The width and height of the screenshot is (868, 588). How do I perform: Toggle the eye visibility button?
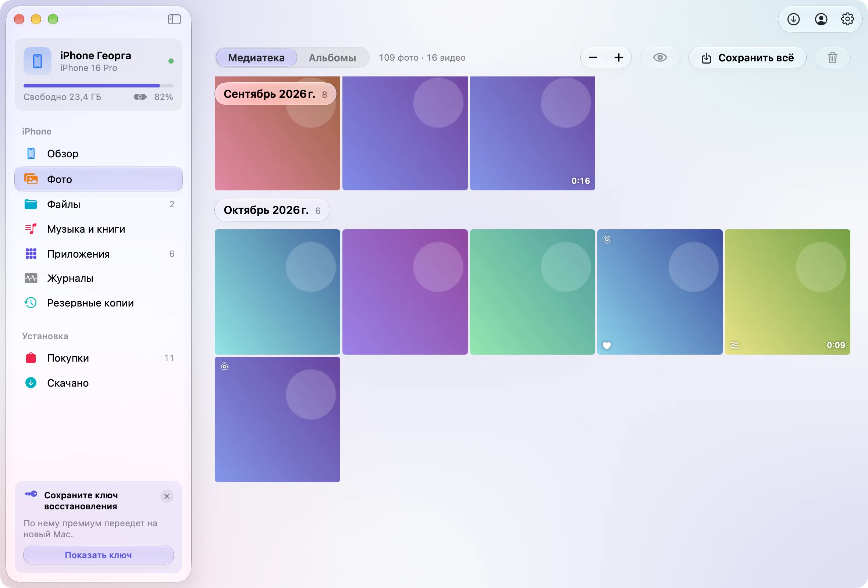[660, 58]
